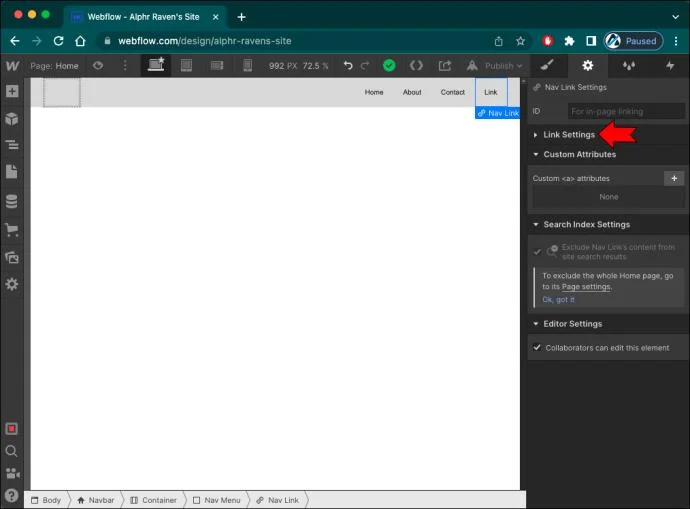Image resolution: width=690 pixels, height=509 pixels.
Task: Select the tablet breakpoint icon
Action: (187, 66)
